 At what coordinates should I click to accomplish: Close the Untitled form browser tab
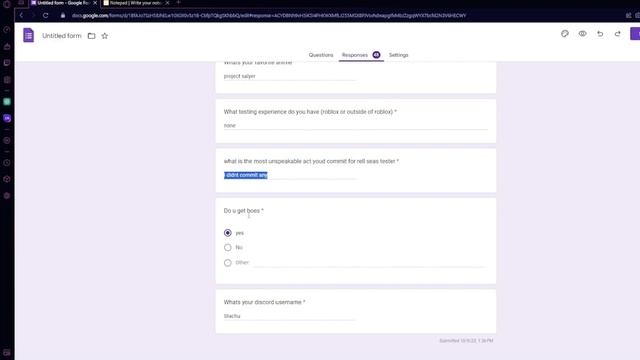click(95, 3)
